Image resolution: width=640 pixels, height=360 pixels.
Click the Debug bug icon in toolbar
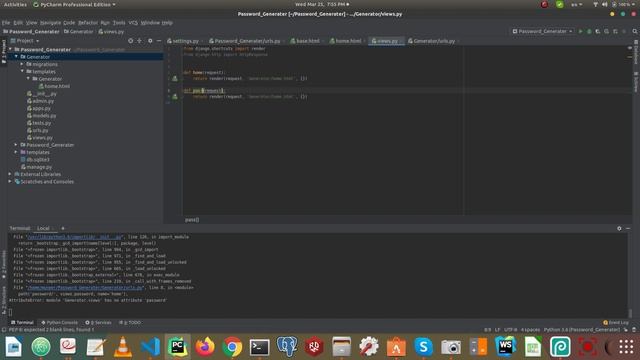point(589,31)
